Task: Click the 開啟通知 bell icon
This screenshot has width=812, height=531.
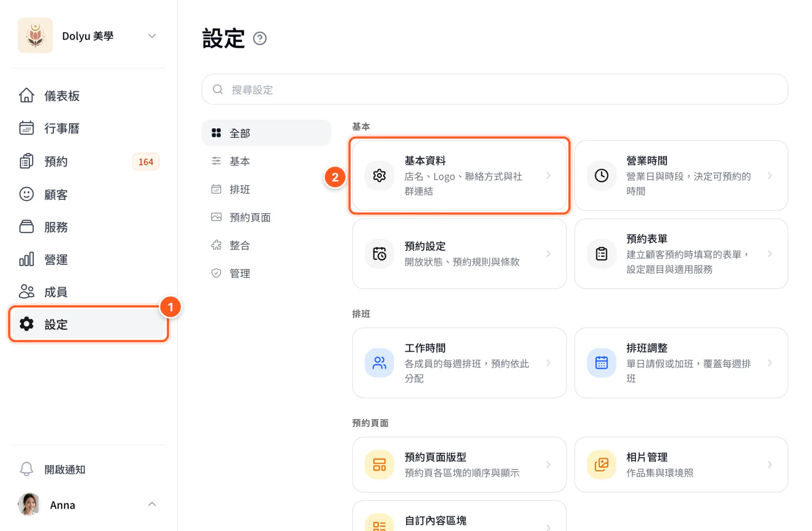Action: coord(26,469)
